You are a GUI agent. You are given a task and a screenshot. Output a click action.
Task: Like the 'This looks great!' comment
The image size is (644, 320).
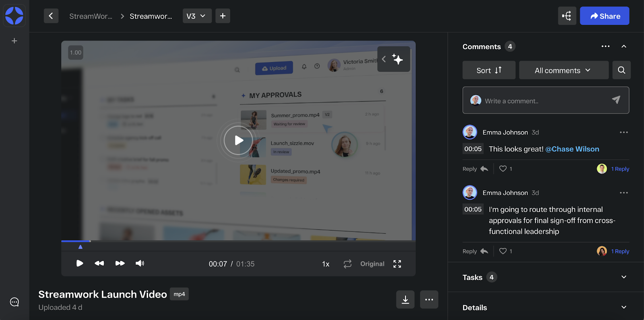tap(503, 168)
